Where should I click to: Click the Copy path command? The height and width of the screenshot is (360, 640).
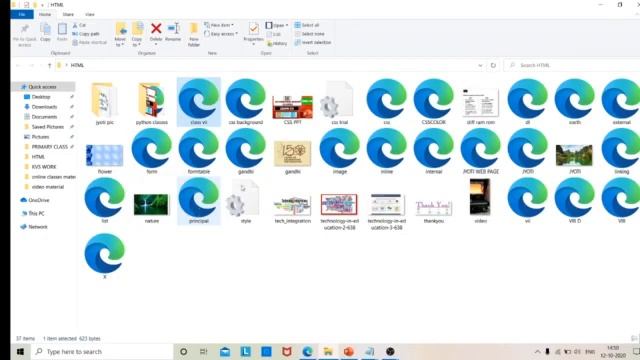(x=86, y=34)
